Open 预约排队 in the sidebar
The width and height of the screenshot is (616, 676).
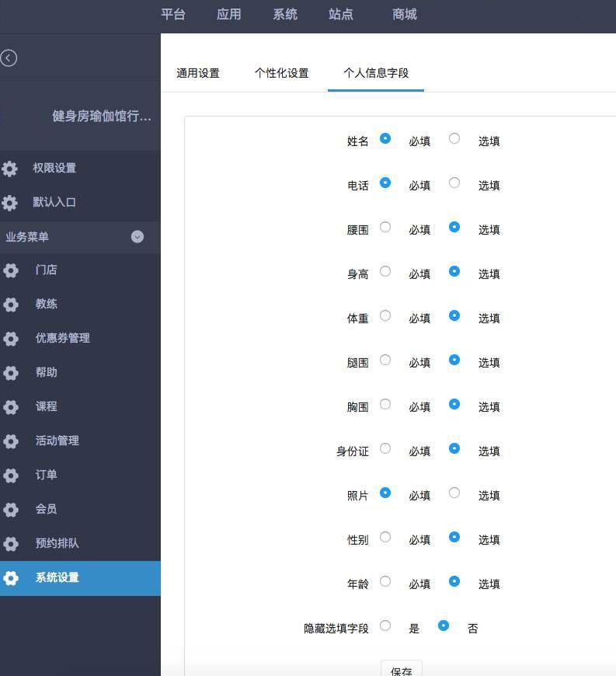(x=57, y=543)
